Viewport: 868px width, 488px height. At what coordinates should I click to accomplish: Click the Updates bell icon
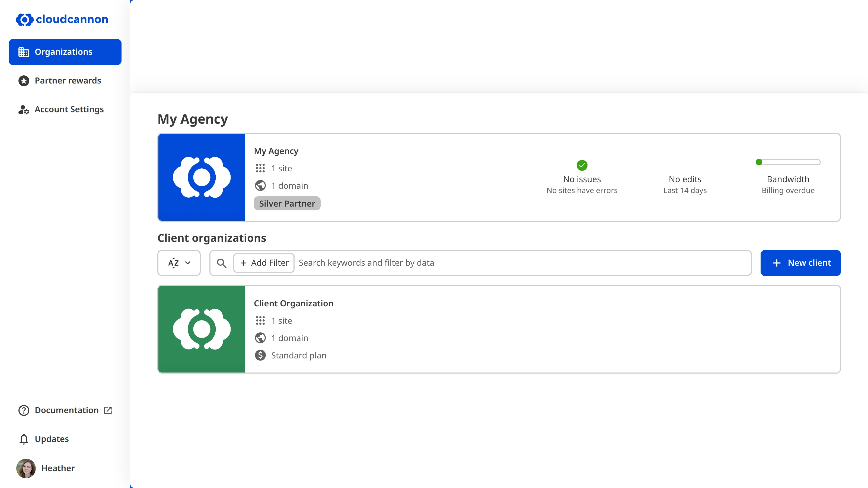[24, 439]
